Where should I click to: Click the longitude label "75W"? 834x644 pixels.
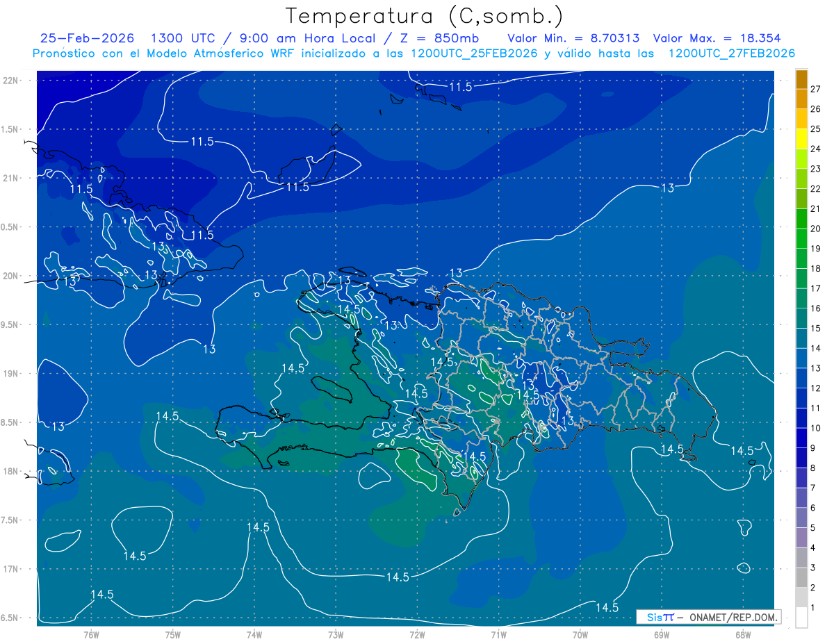pyautogui.click(x=173, y=635)
